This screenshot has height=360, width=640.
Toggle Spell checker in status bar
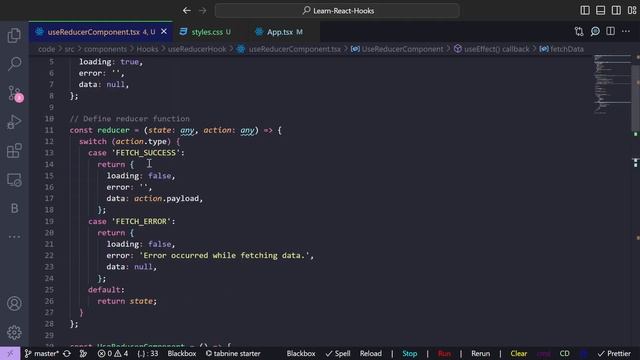point(338,353)
